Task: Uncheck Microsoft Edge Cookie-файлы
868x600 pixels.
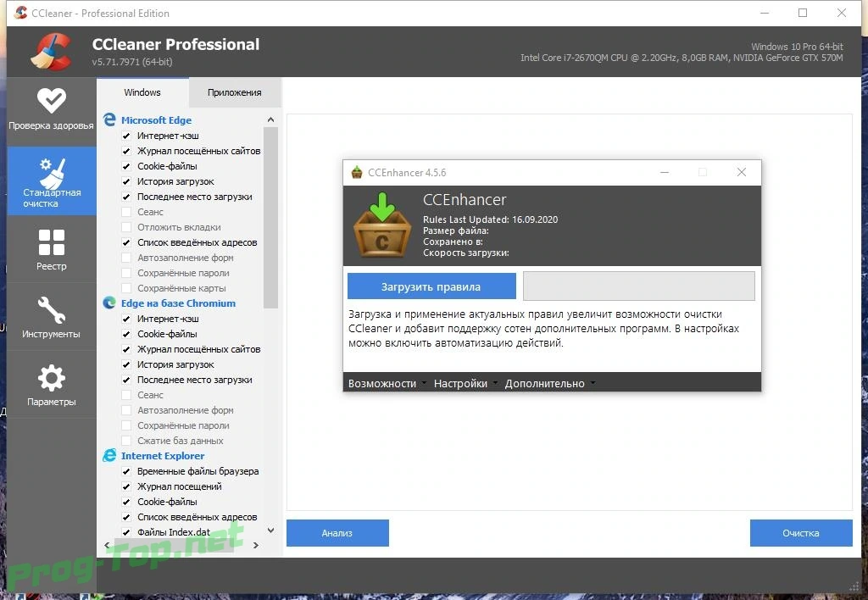Action: tap(126, 166)
